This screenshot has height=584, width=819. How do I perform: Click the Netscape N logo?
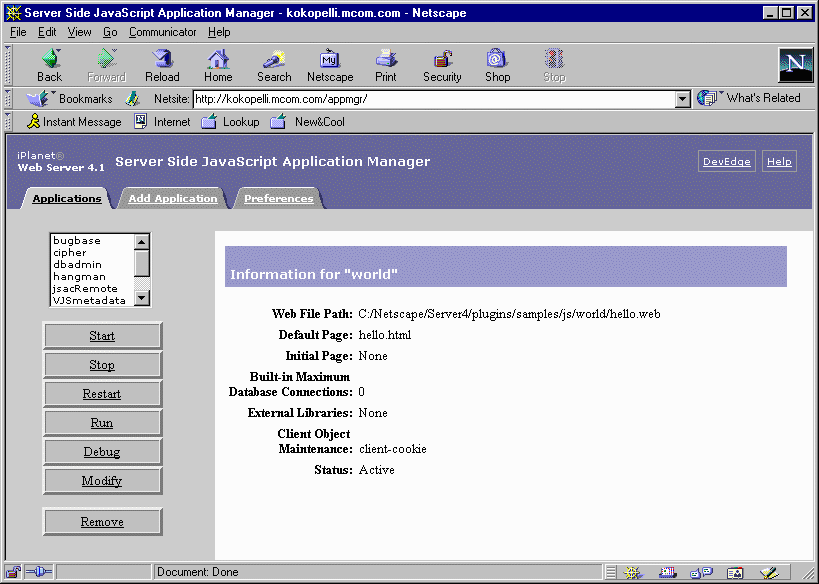point(795,65)
